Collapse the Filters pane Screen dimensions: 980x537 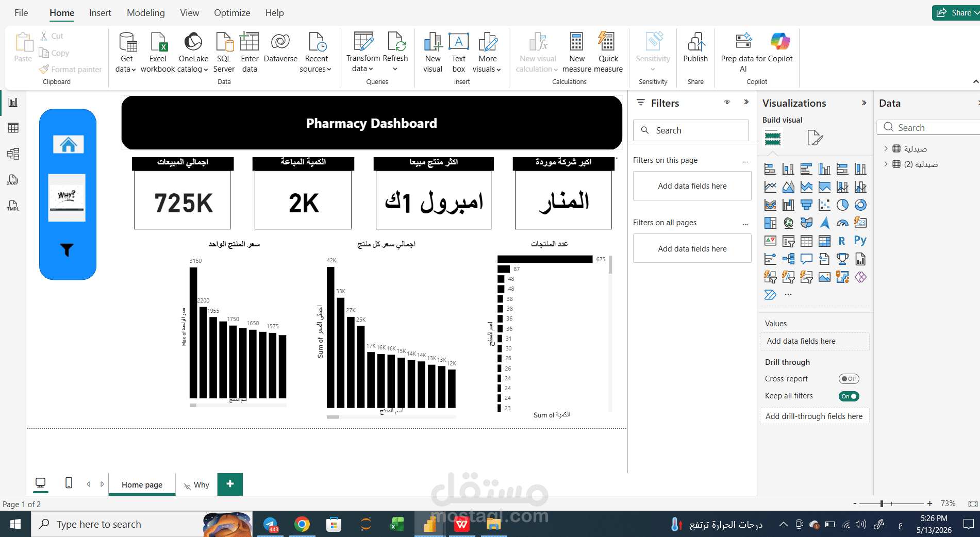tap(746, 102)
